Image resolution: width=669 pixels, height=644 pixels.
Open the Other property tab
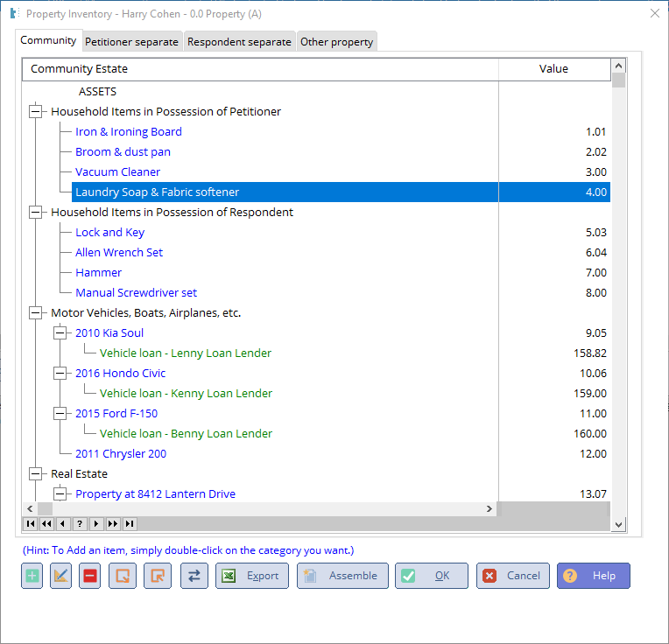336,42
